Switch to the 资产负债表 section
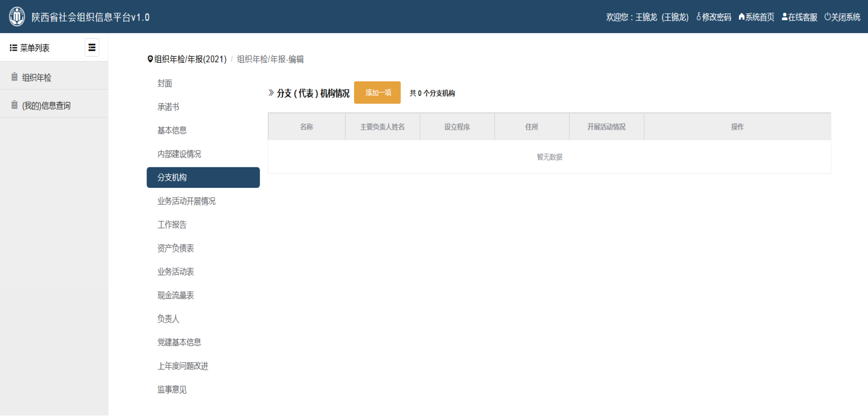Screen dimensions: 868x416 point(176,248)
